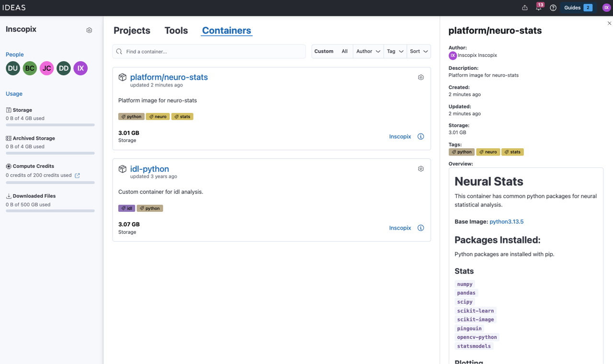Click the Storage usage progress bar
The height and width of the screenshot is (364, 613).
point(50,125)
